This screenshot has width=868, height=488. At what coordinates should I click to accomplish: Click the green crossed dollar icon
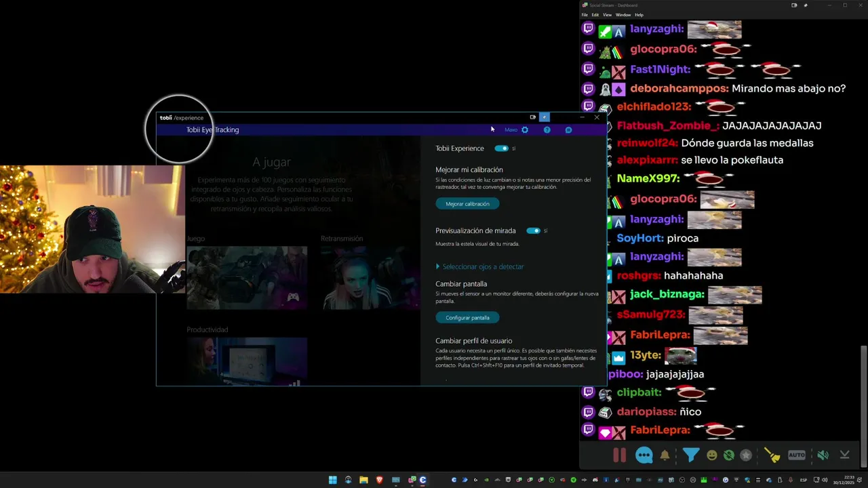pyautogui.click(x=728, y=455)
